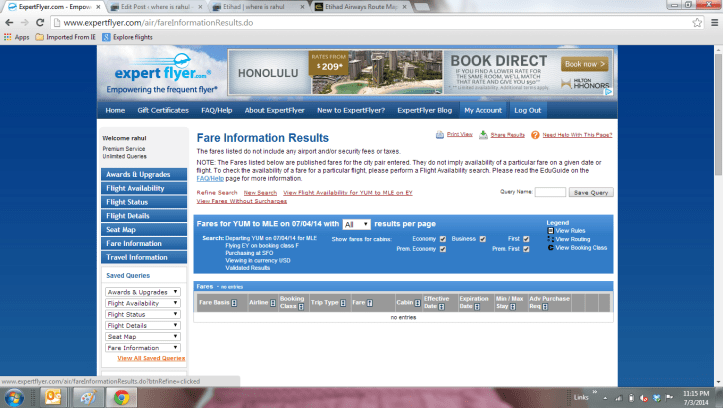Click the orange help question mark icon
The image size is (723, 408).
click(x=536, y=134)
